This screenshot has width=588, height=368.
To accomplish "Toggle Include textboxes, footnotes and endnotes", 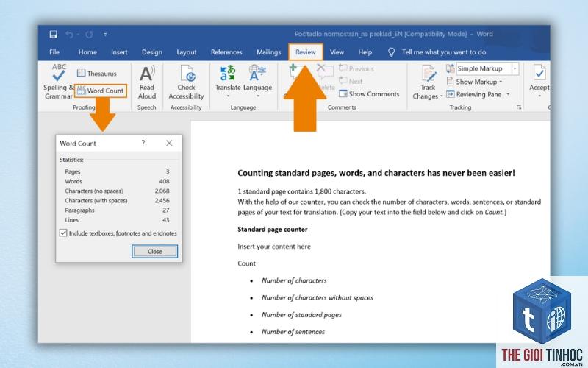I will tap(63, 233).
